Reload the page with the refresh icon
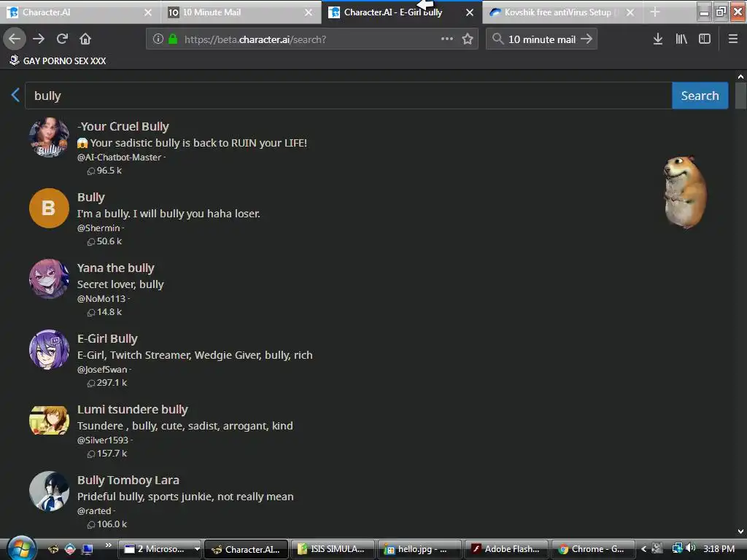 (62, 39)
